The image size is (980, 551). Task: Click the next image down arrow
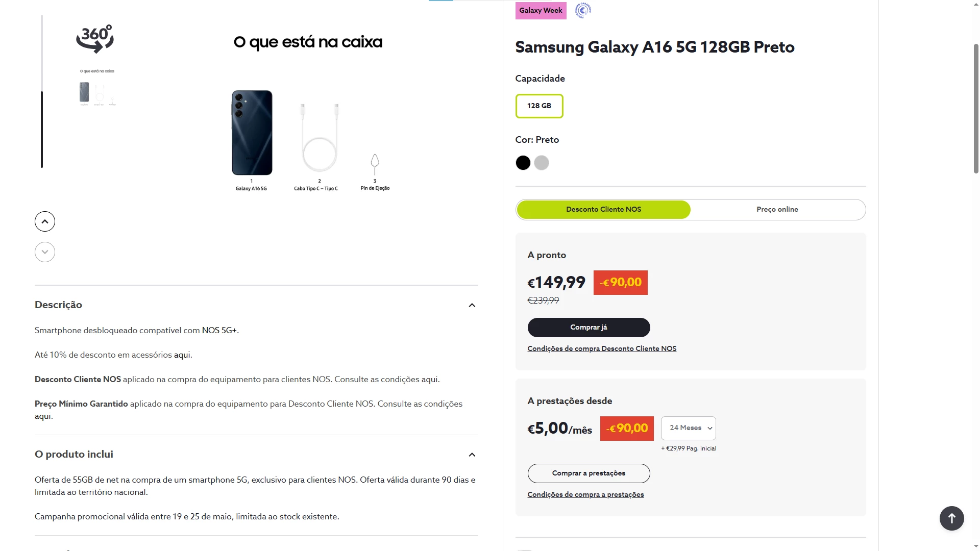(45, 252)
